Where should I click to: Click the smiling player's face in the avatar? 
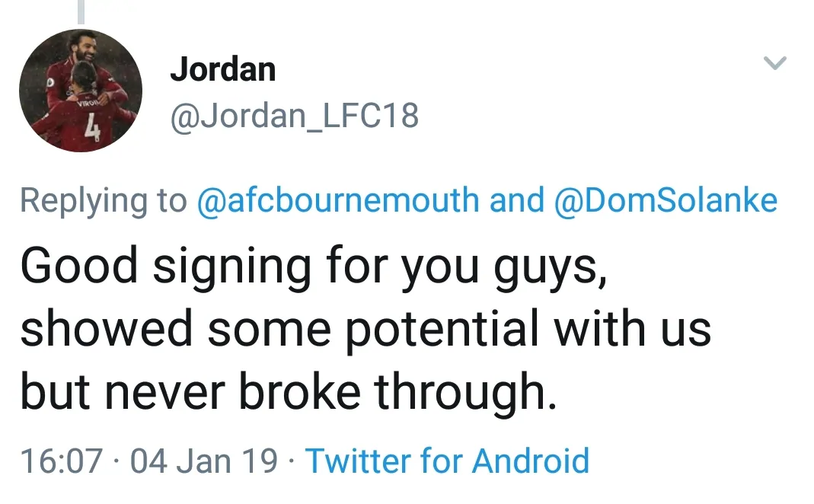85,50
